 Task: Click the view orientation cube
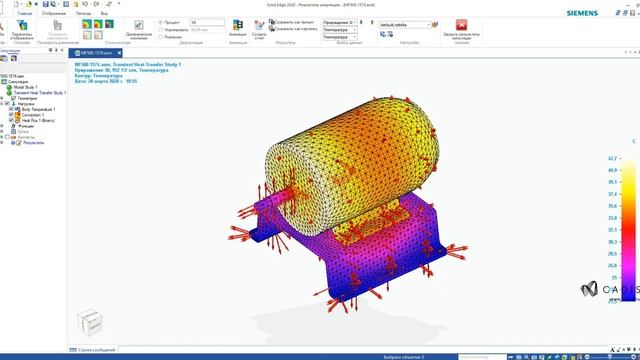(x=90, y=322)
